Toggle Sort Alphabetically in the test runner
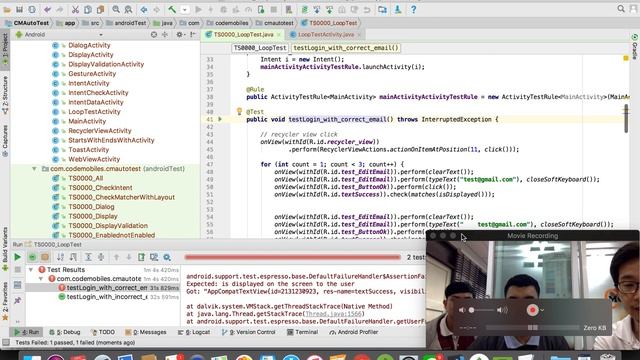The image size is (640, 360). tap(60, 257)
